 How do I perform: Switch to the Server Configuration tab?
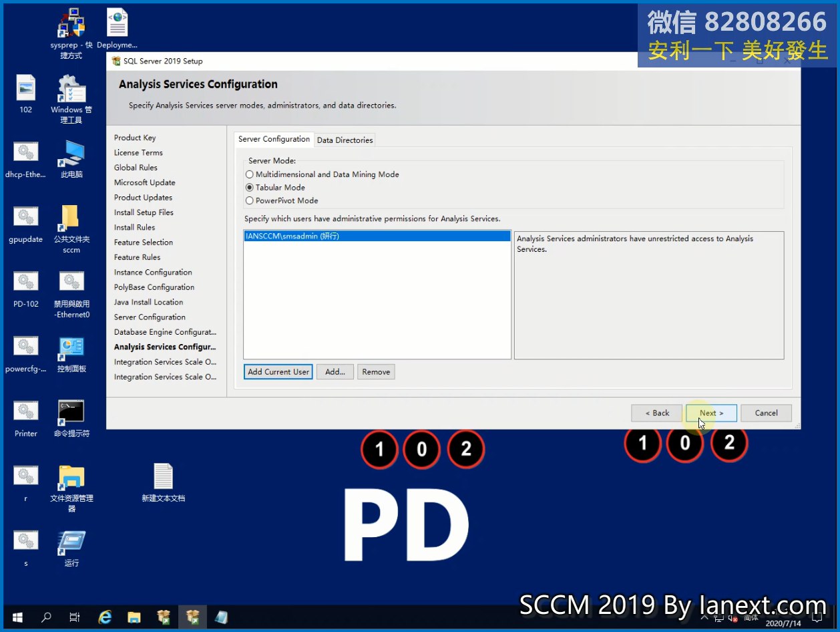274,139
